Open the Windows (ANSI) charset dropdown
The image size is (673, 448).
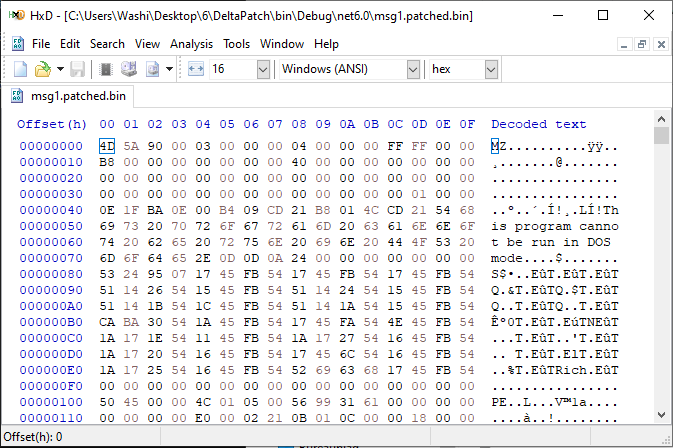(x=413, y=69)
